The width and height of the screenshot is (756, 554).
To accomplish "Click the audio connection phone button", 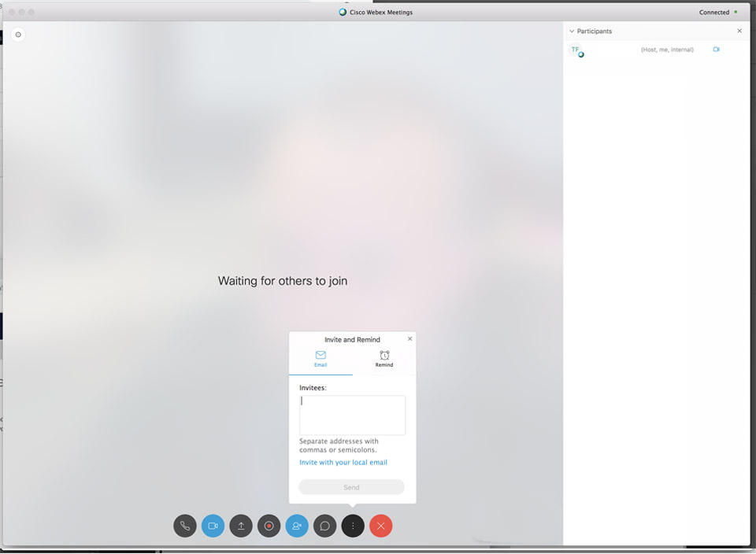I will [x=185, y=526].
